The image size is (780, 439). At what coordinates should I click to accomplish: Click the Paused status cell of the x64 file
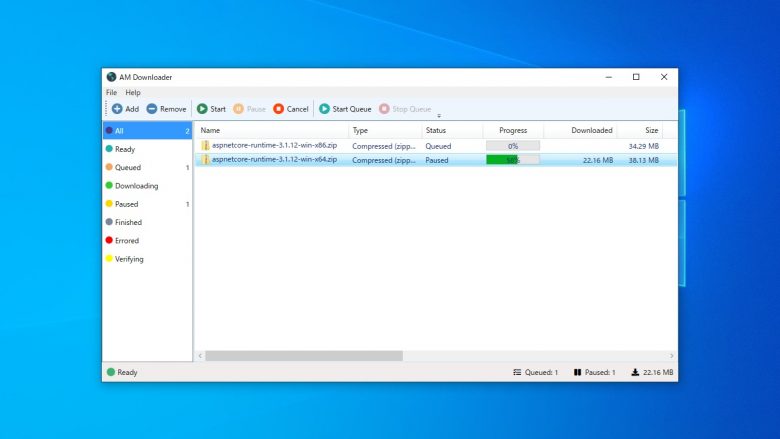coord(437,160)
